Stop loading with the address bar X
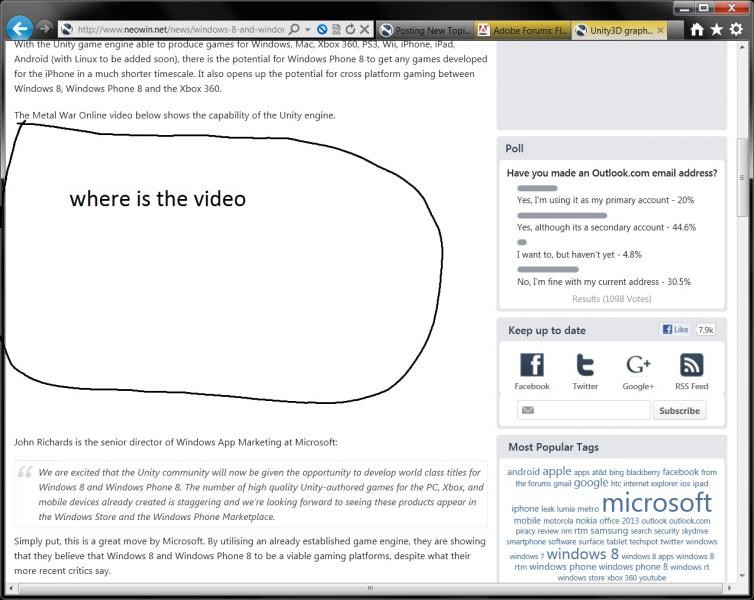Screen dimensions: 754x600 tap(365, 29)
